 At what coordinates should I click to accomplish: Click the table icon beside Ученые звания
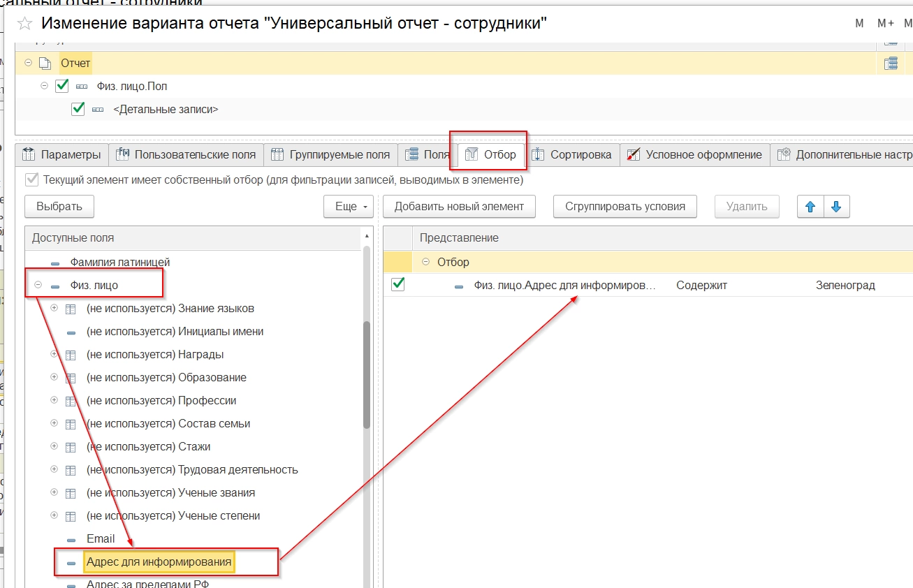coord(71,493)
